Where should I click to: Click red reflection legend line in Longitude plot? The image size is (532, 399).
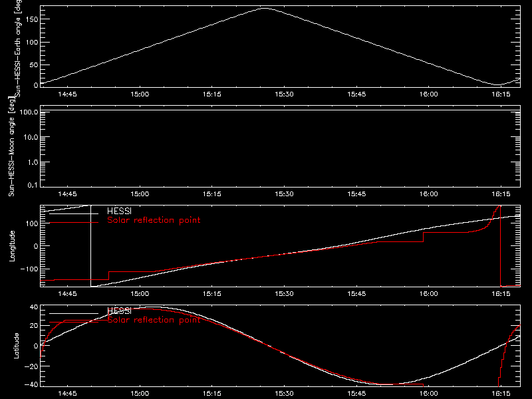[x=74, y=223]
